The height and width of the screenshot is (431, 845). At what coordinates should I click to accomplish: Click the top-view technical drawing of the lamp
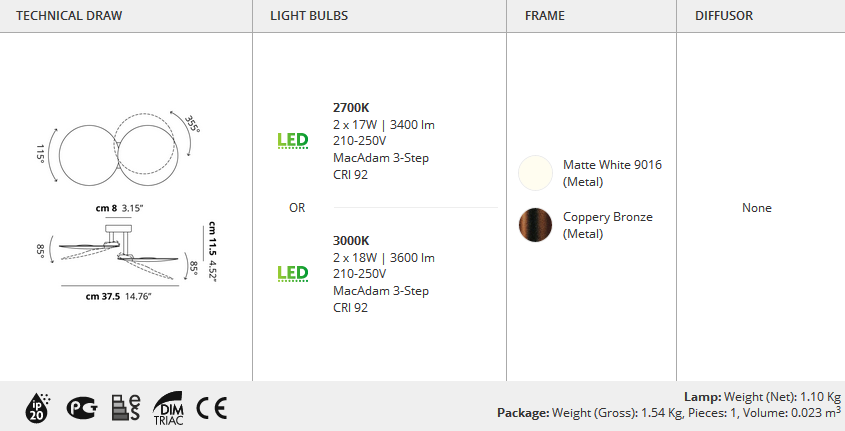click(119, 149)
